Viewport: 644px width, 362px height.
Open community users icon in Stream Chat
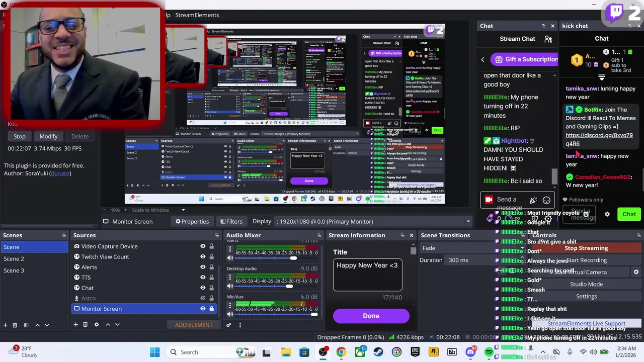pyautogui.click(x=548, y=39)
